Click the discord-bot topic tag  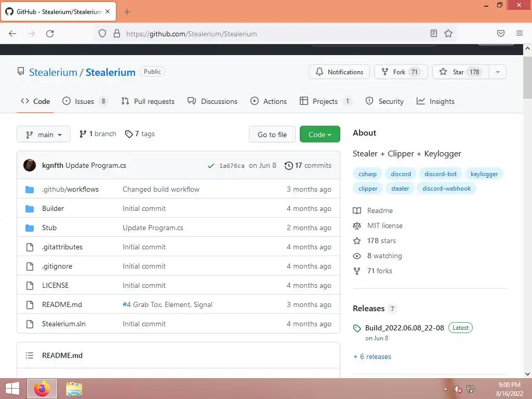point(441,174)
